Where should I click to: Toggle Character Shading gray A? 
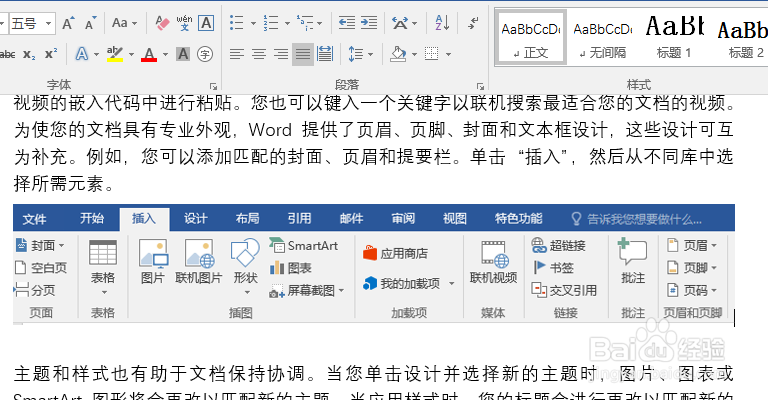(x=183, y=54)
